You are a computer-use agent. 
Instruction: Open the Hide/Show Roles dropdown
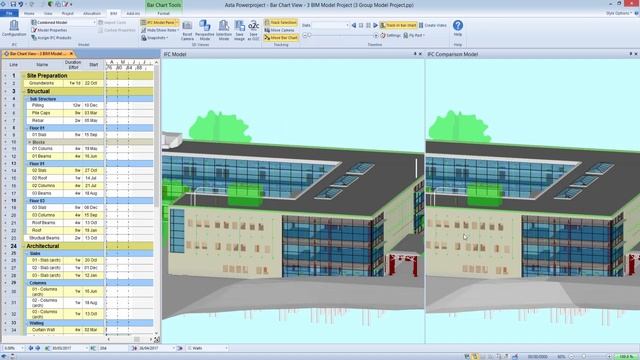[160, 30]
